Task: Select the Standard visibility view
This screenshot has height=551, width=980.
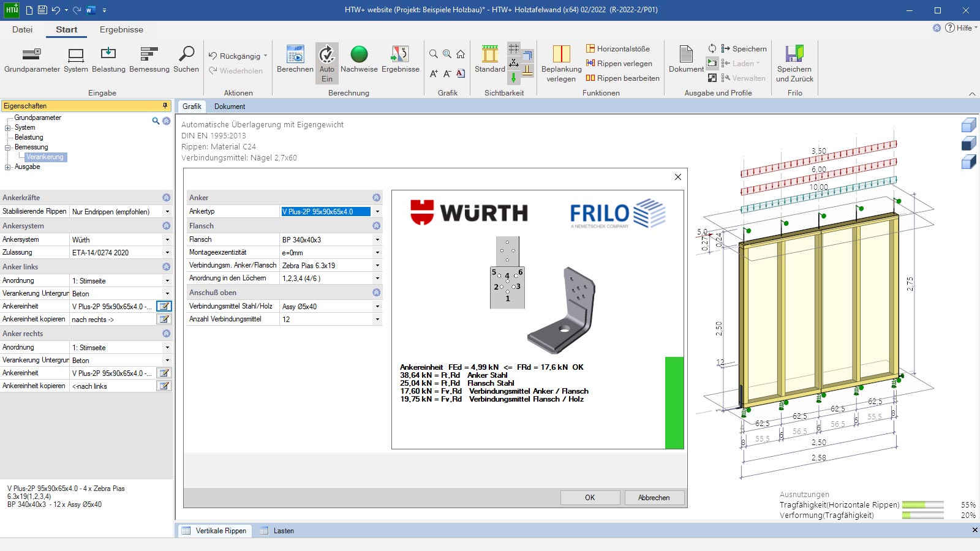Action: (x=490, y=60)
